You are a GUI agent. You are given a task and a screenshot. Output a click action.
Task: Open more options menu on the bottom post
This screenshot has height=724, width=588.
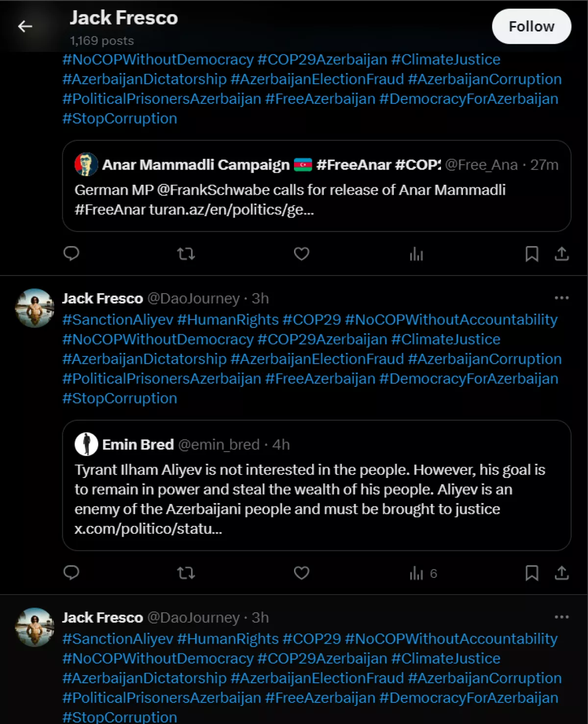[x=562, y=617]
